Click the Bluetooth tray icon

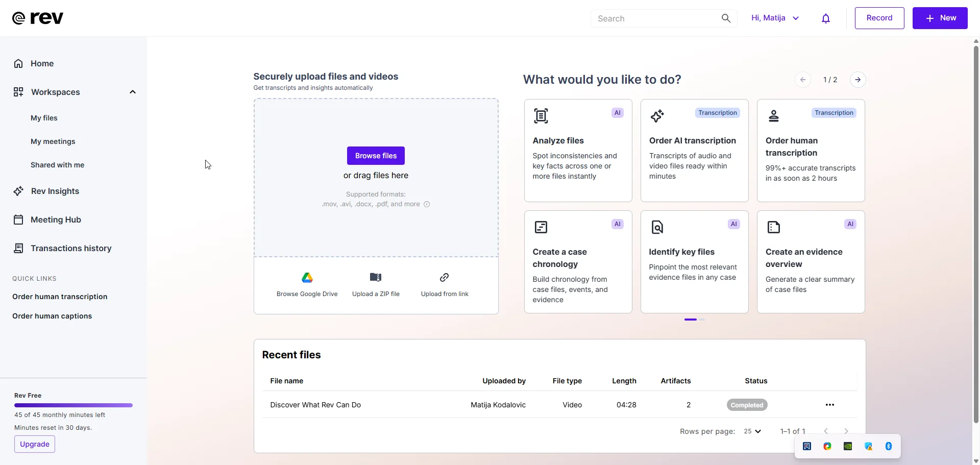[x=889, y=446]
